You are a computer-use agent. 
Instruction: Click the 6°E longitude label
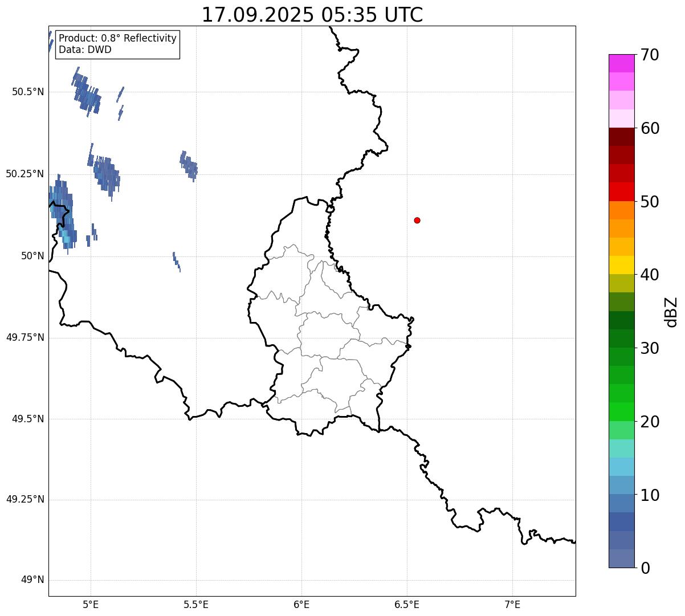pyautogui.click(x=301, y=604)
